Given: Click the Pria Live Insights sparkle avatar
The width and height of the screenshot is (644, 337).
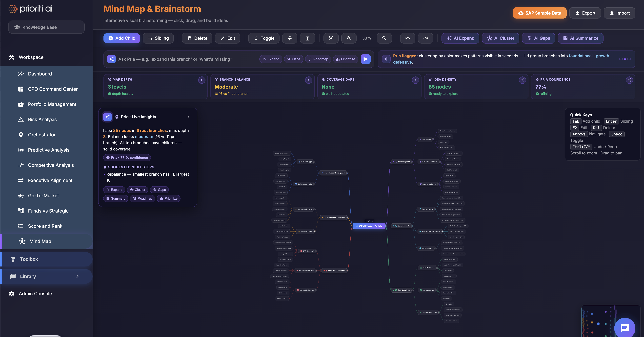Looking at the screenshot, I should [107, 117].
